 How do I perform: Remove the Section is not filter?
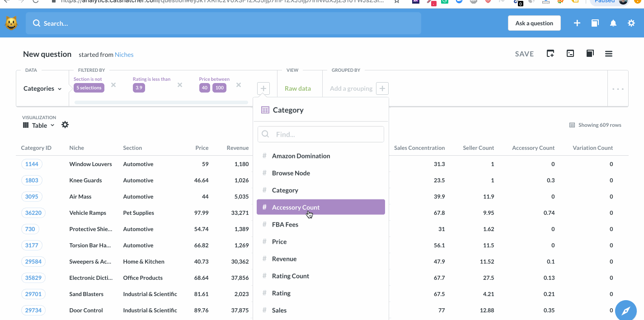pos(113,85)
